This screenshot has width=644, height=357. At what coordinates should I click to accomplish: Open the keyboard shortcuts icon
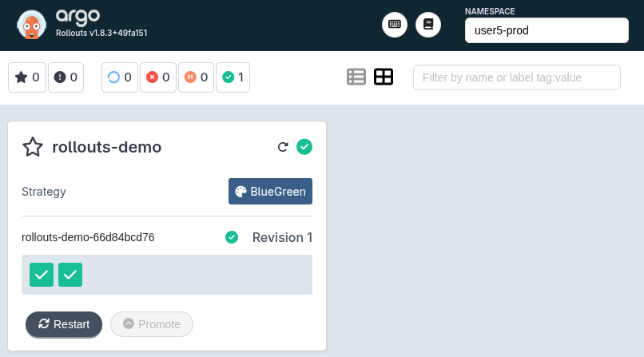[395, 25]
